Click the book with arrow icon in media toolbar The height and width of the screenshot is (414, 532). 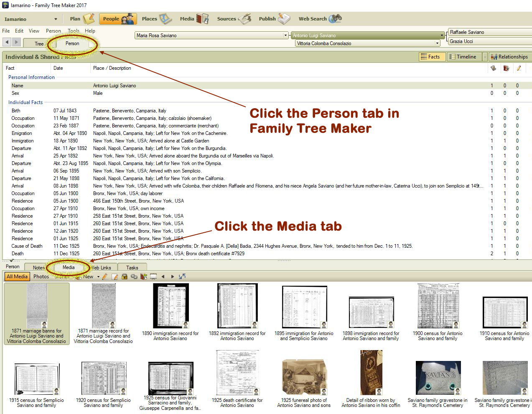pyautogui.click(x=144, y=277)
